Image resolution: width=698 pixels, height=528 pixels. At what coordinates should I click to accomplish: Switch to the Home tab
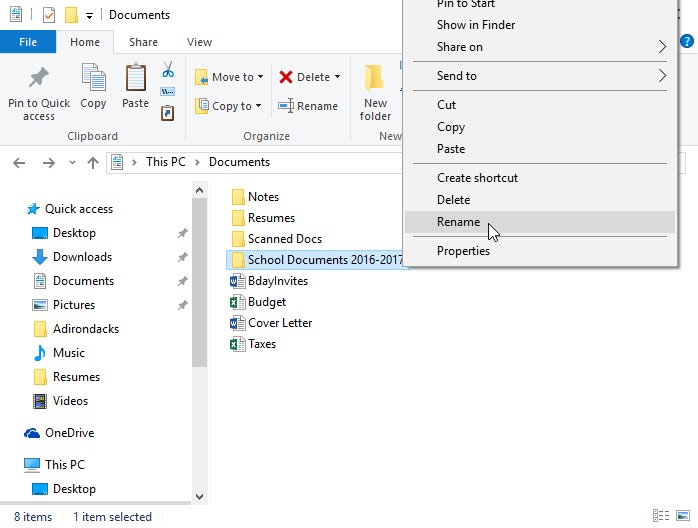pyautogui.click(x=85, y=42)
